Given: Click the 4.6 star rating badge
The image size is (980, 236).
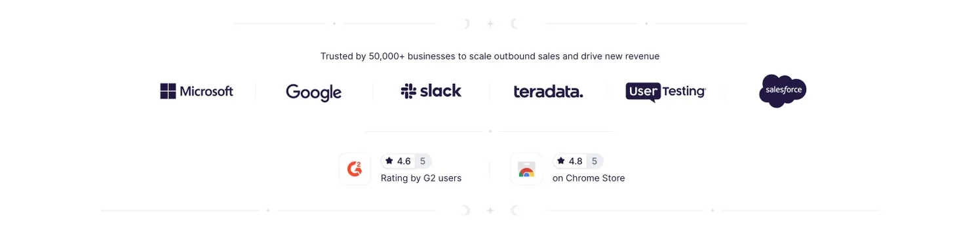Looking at the screenshot, I should (406, 161).
